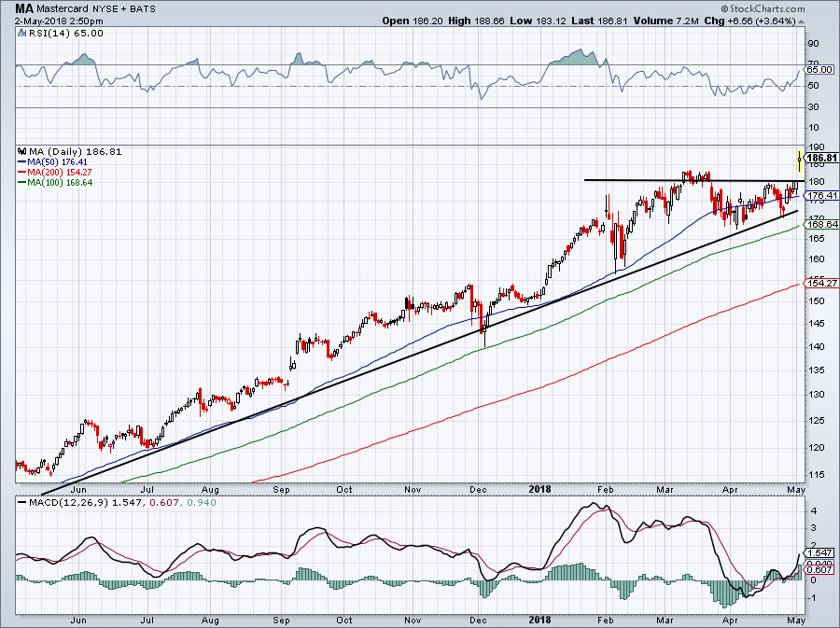Screen dimensions: 840x628
Task: Click the Dec label on price chart date axis
Action: coord(478,489)
